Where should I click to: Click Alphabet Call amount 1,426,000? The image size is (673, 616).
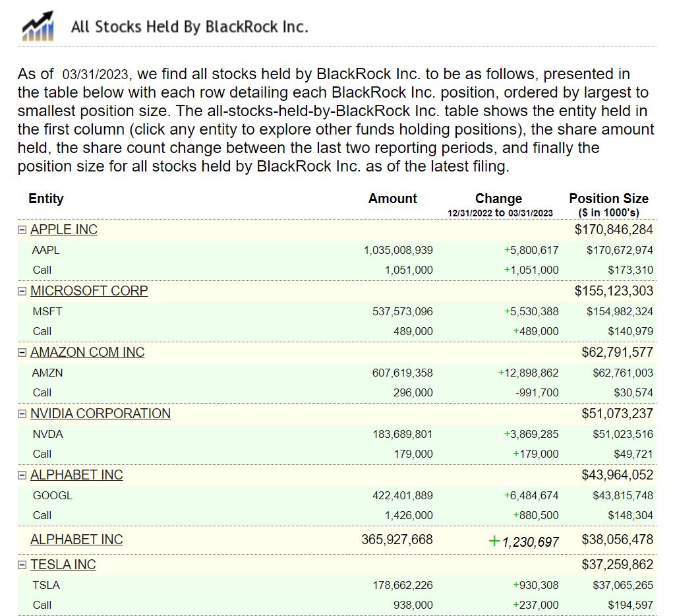pos(409,516)
